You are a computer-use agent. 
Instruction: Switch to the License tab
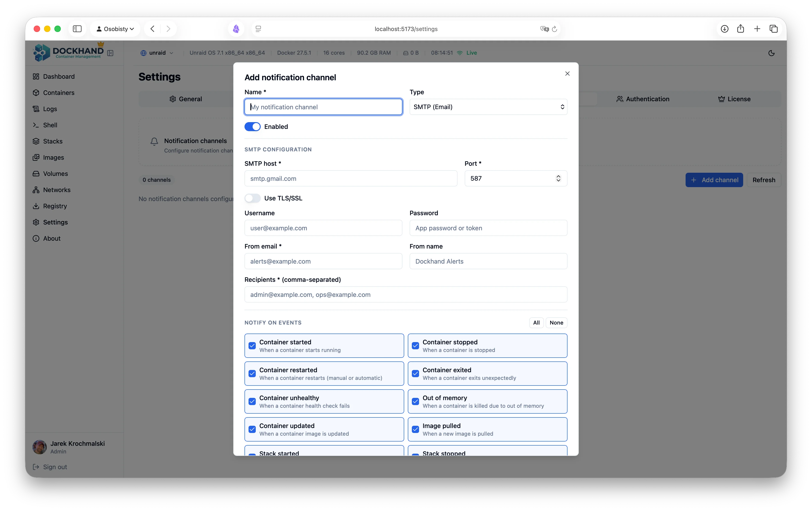(734, 99)
